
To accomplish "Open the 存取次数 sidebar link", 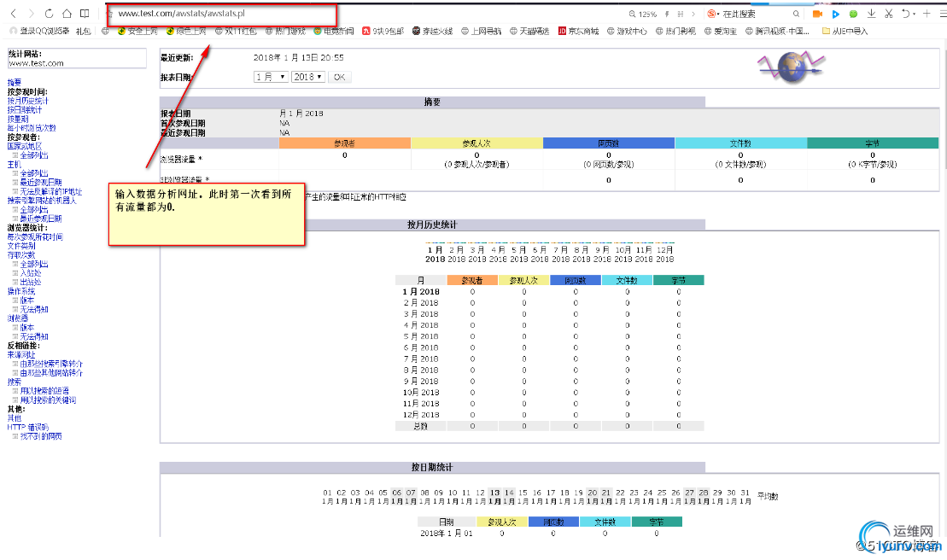I will click(x=21, y=254).
